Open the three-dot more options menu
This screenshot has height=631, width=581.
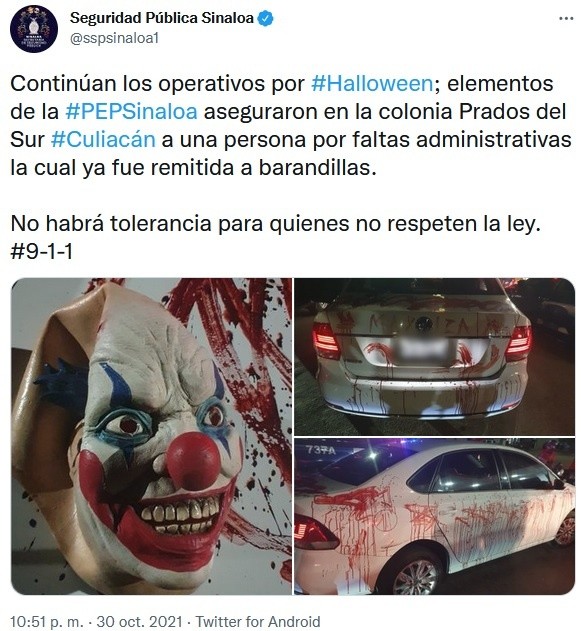567,19
